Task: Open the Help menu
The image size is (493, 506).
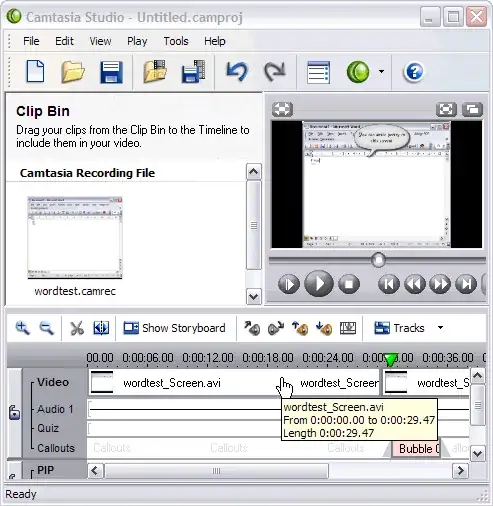Action: click(215, 41)
